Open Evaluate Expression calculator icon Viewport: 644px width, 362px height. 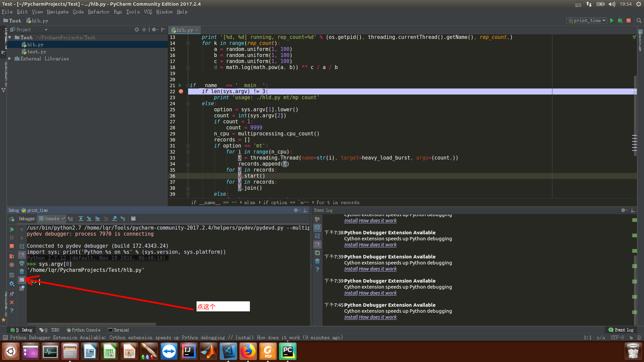(x=133, y=219)
